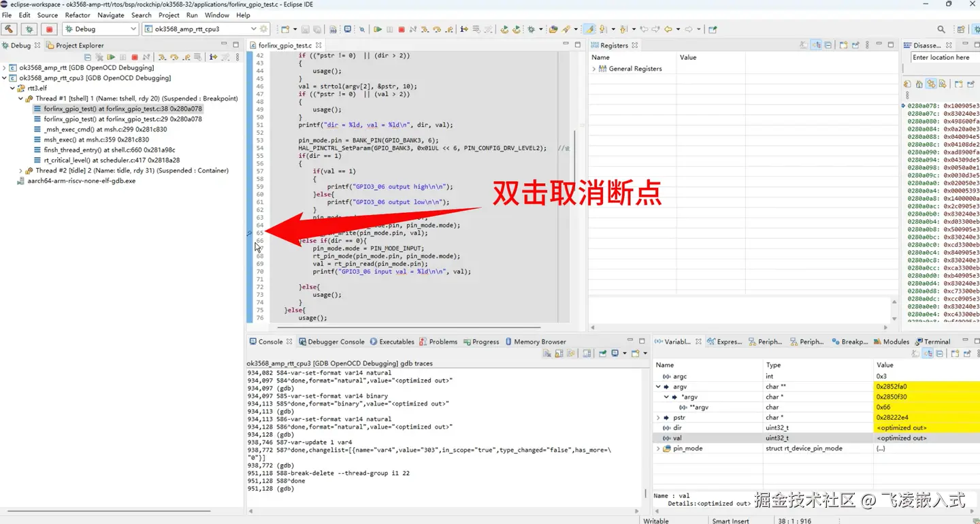Open the Registers view menu kebab
Image resolution: width=980 pixels, height=524 pixels.
(x=867, y=45)
